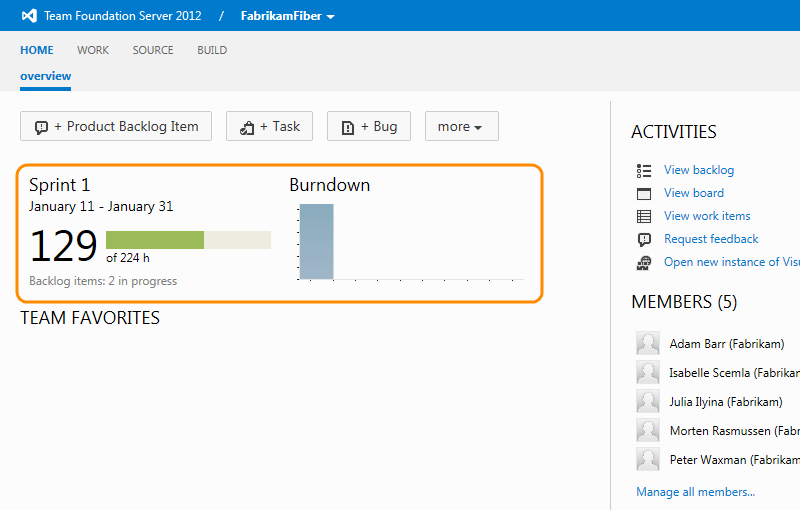Click Peter Waxman's avatar image
Viewport: 800px width, 510px height.
coord(648,459)
